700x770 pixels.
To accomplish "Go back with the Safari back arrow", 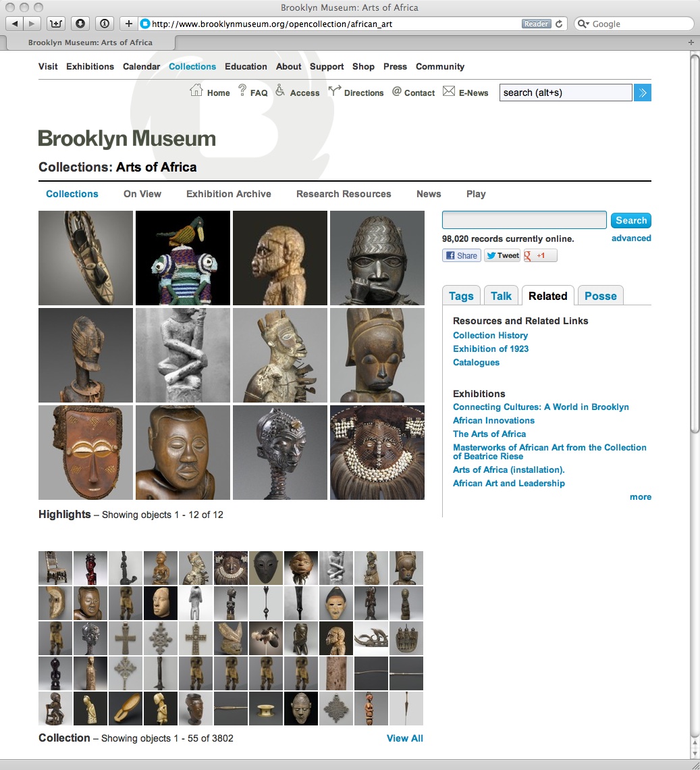I will point(14,24).
